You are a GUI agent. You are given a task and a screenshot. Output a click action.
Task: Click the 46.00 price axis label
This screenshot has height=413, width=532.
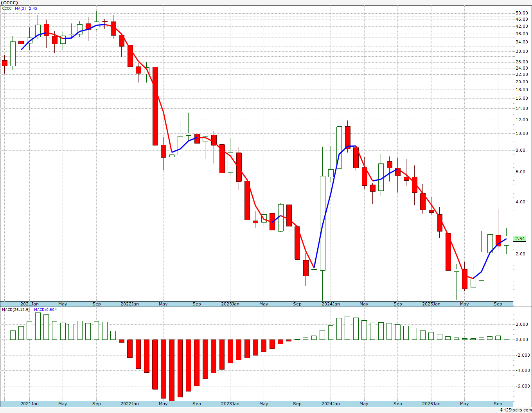[x=522, y=19]
